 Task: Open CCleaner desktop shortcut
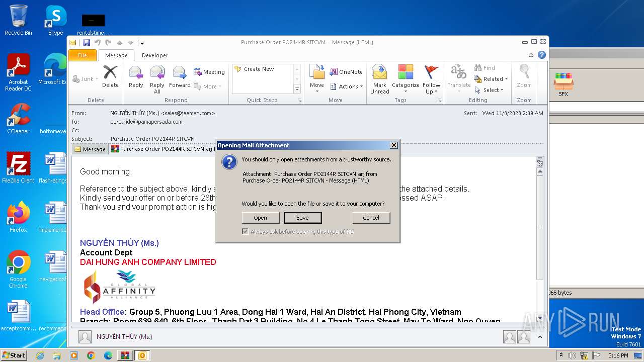click(18, 119)
